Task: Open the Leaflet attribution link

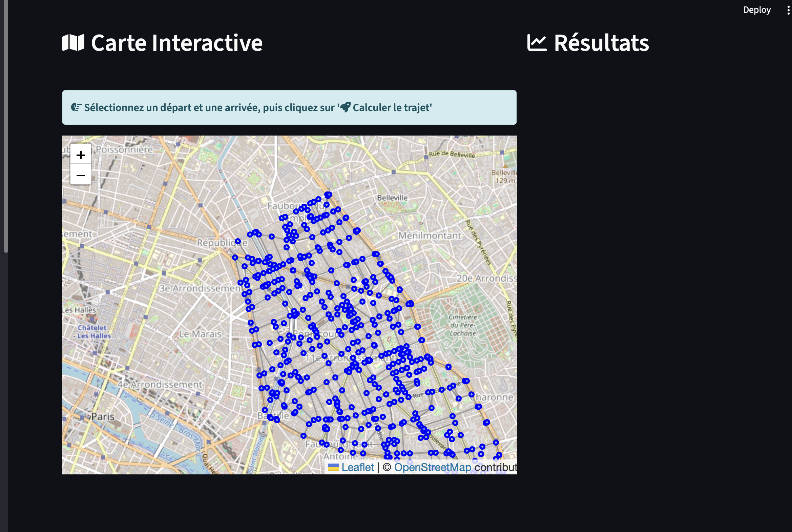Action: coord(358,467)
